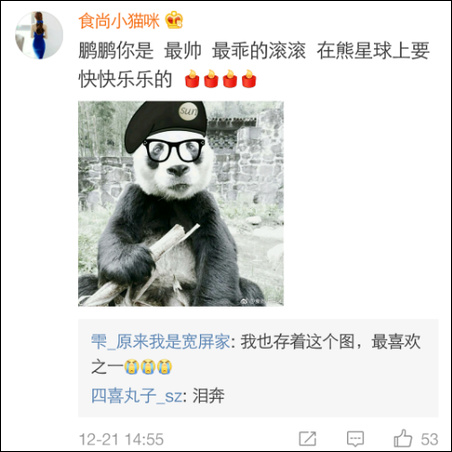This screenshot has width=452, height=452.
Task: Select the reply text 泪奔
Action: (209, 396)
